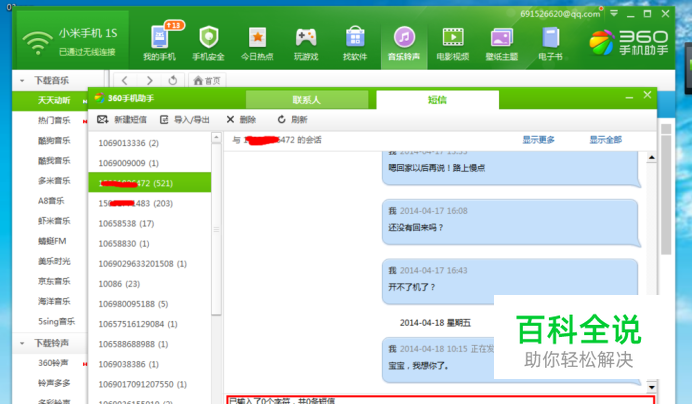Create new message via 新建短信
This screenshot has width=692, height=404.
(x=122, y=120)
